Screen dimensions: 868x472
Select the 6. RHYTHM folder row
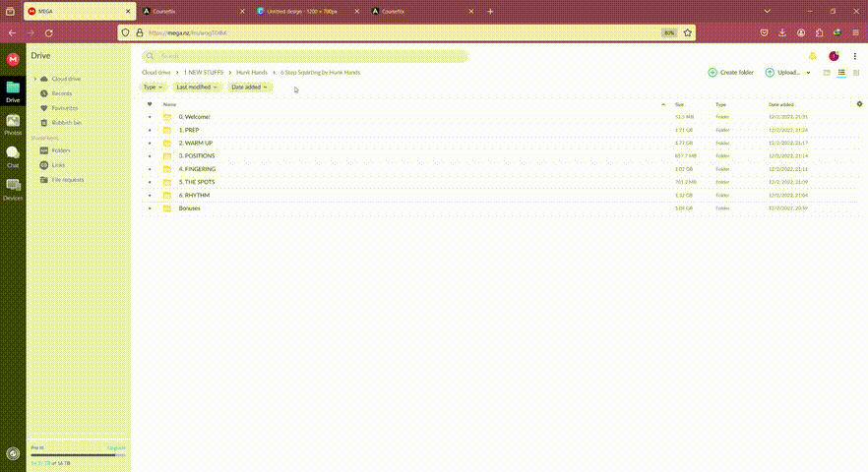coord(501,195)
